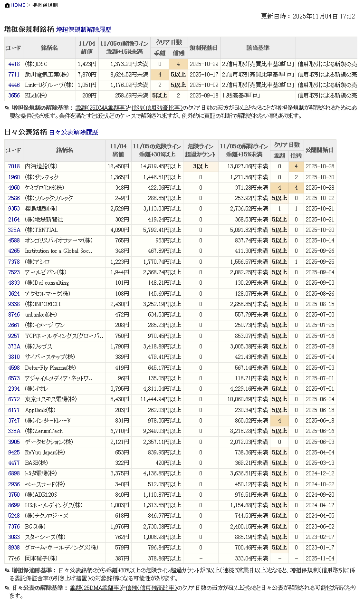Click the 規制発動日 column header
The image size is (364, 607).
click(203, 48)
